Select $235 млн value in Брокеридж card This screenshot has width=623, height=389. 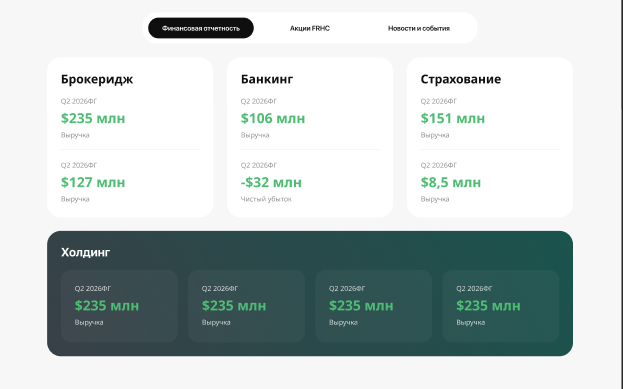coord(93,118)
